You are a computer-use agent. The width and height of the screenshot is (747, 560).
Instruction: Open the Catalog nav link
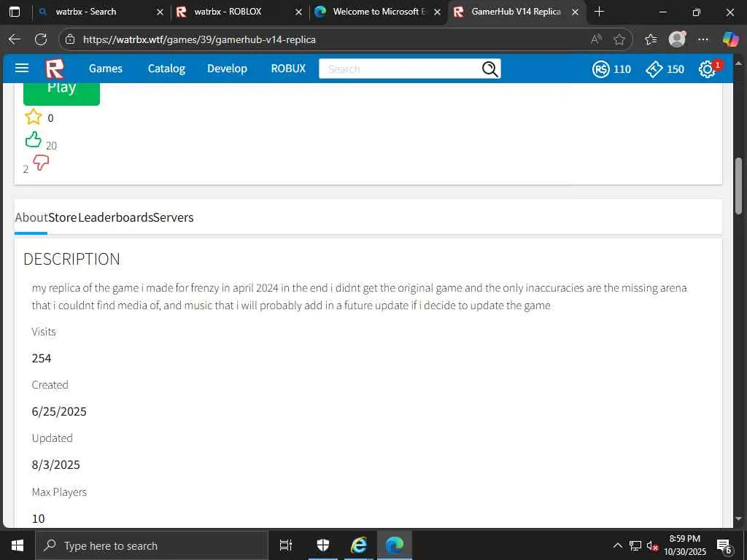[x=166, y=69]
